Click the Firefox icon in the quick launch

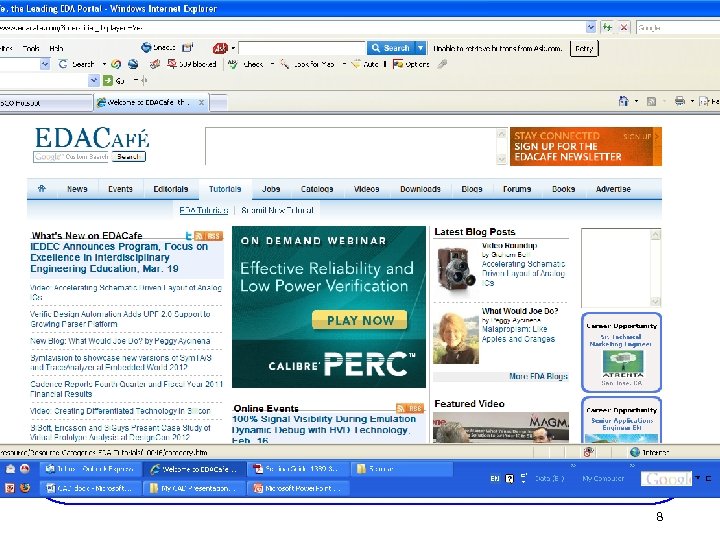point(25,488)
